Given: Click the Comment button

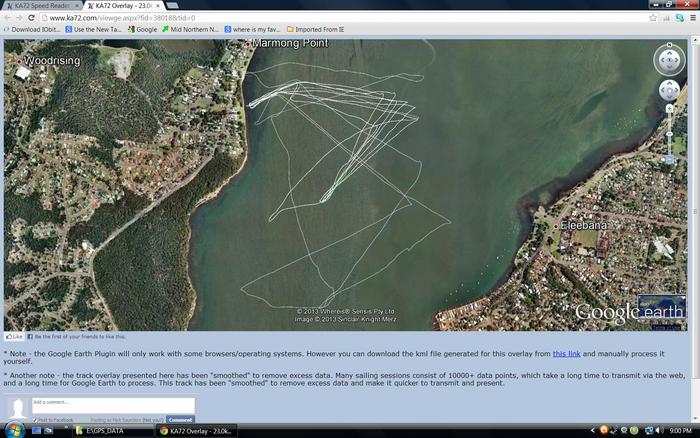Looking at the screenshot, I should tap(180, 419).
